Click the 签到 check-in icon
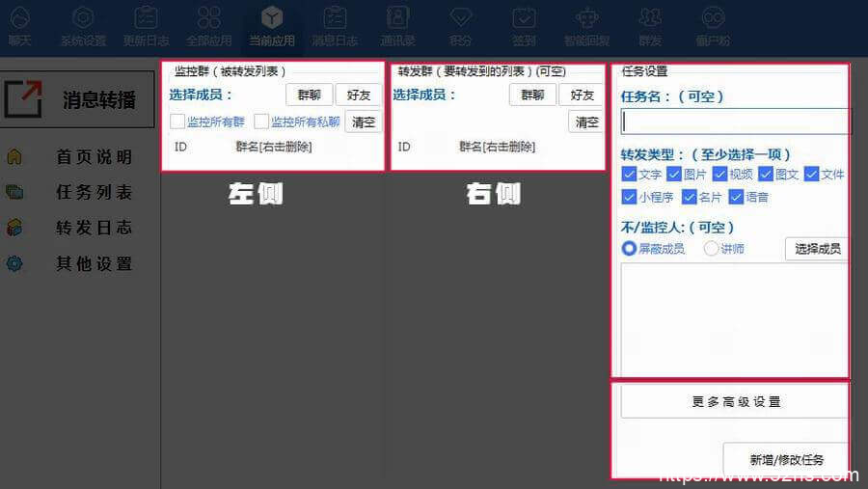The height and width of the screenshot is (489, 868). tap(524, 24)
